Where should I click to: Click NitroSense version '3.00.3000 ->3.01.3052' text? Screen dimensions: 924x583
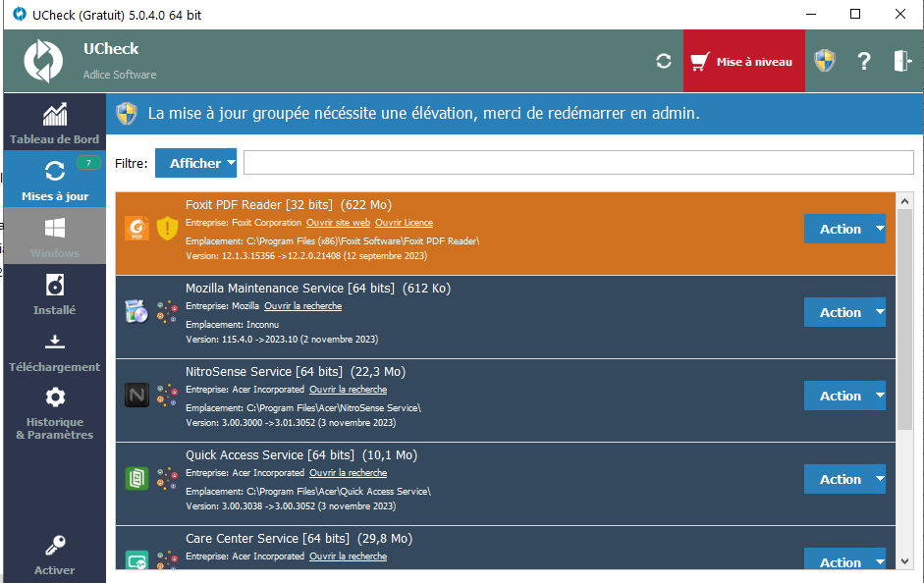(269, 423)
